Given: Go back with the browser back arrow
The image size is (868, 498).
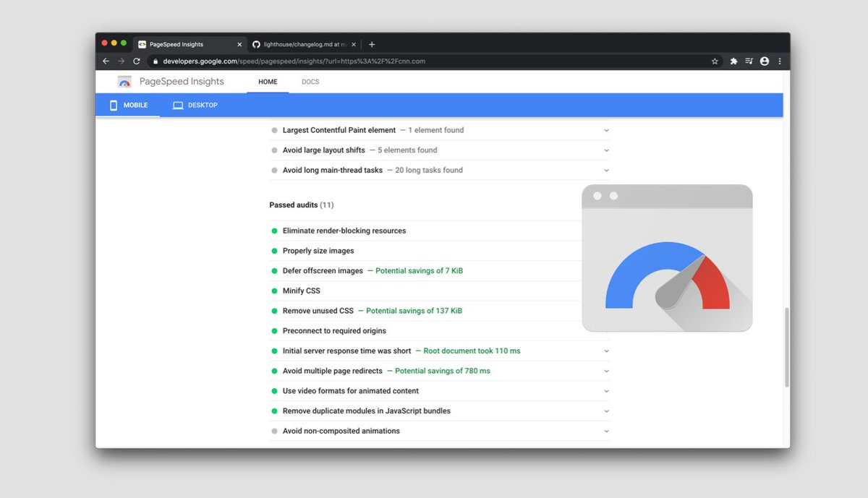Looking at the screenshot, I should (106, 61).
